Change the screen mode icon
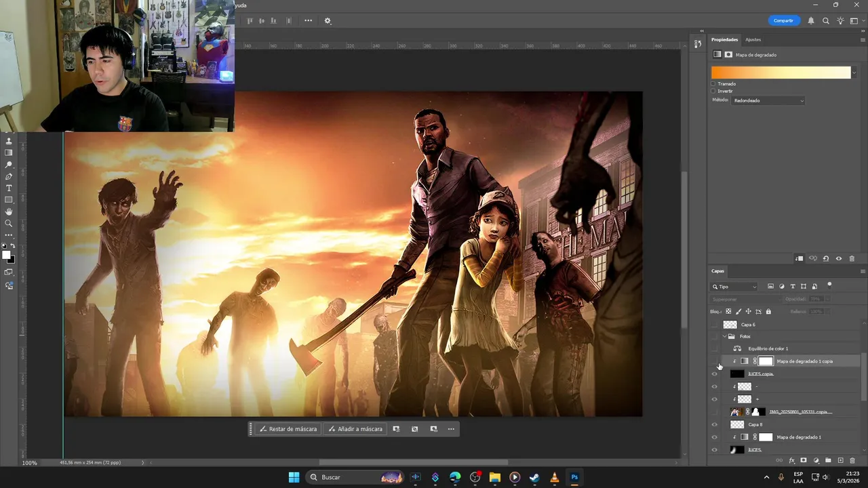 point(9,272)
